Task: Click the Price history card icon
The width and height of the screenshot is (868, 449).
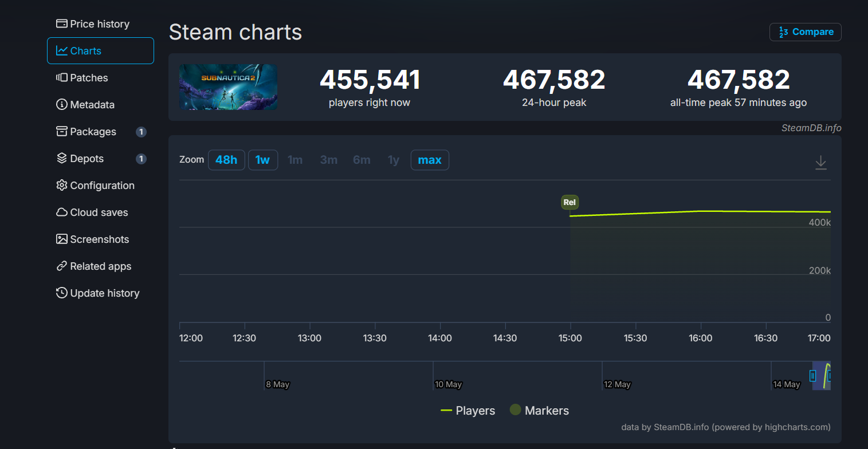Action: tap(62, 24)
